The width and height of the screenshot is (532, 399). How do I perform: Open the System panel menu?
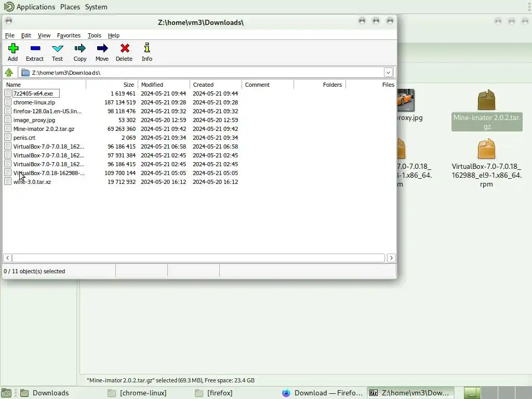coord(96,7)
